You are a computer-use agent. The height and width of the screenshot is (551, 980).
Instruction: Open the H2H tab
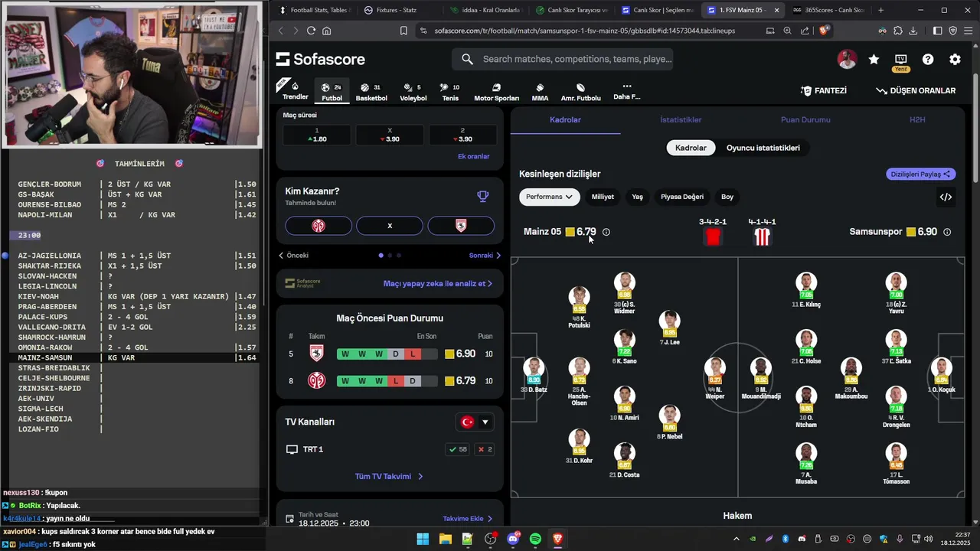coord(917,120)
